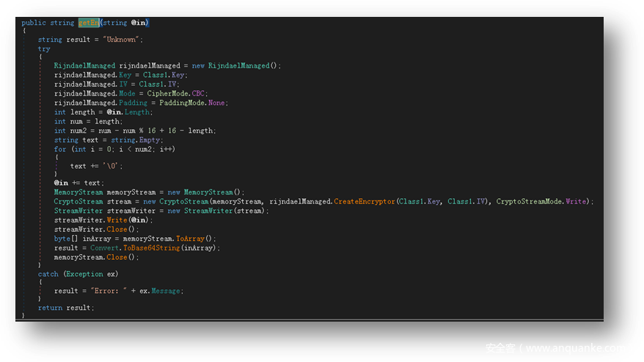Click the ex.Message property
Image resolution: width=644 pixels, height=362 pixels.
pyautogui.click(x=165, y=291)
